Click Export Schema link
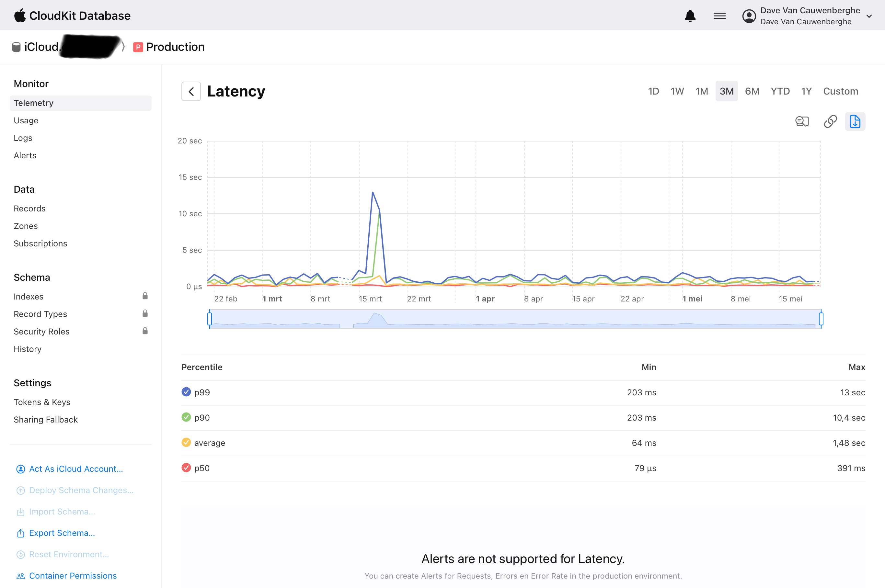The height and width of the screenshot is (588, 885). 62,533
